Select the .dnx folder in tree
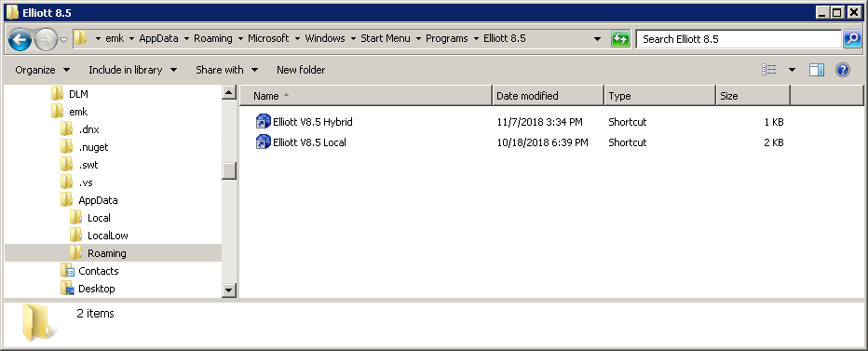The height and width of the screenshot is (351, 868). (88, 129)
